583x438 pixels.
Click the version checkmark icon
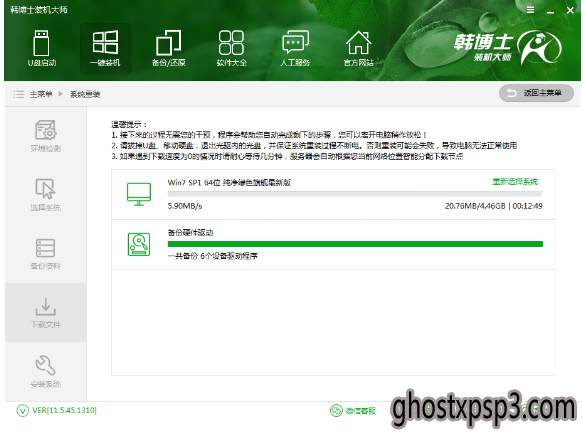tap(22, 410)
